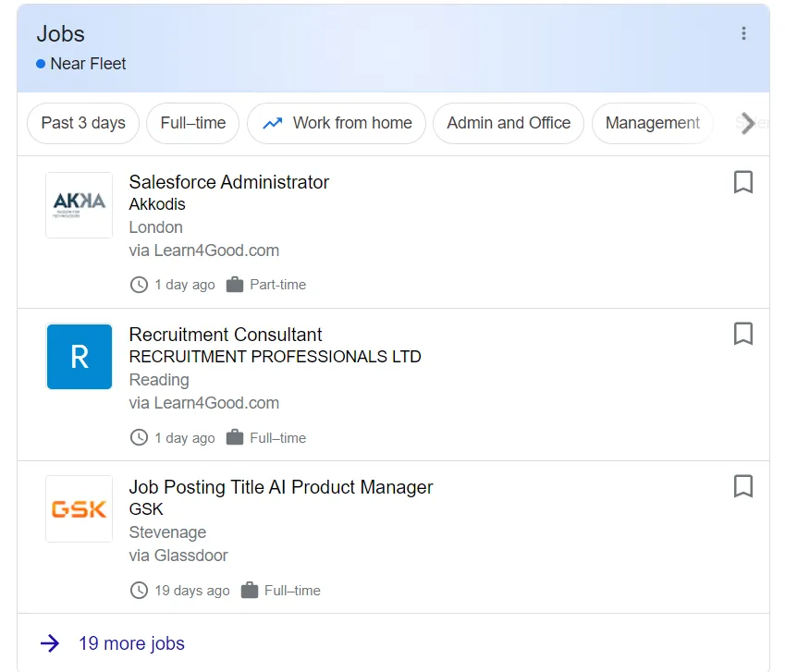Click the briefcase icon next to Part-time
The height and width of the screenshot is (672, 785).
tap(237, 285)
